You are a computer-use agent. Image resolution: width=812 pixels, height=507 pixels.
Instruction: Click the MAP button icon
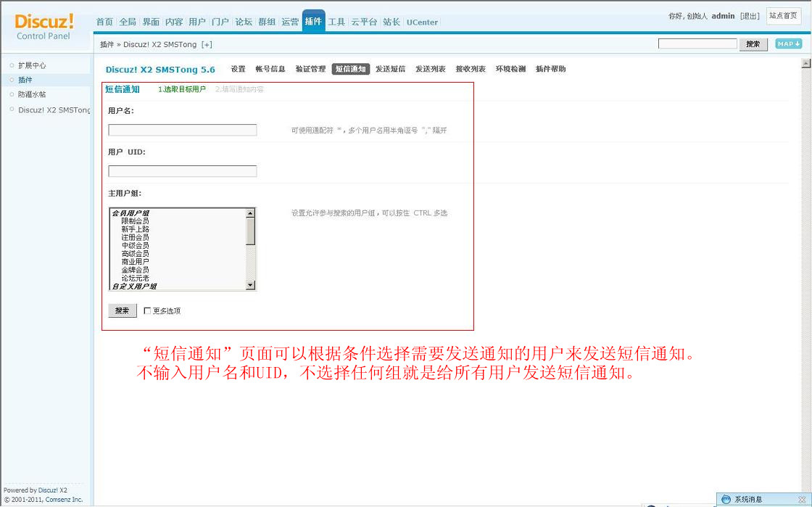coord(788,44)
